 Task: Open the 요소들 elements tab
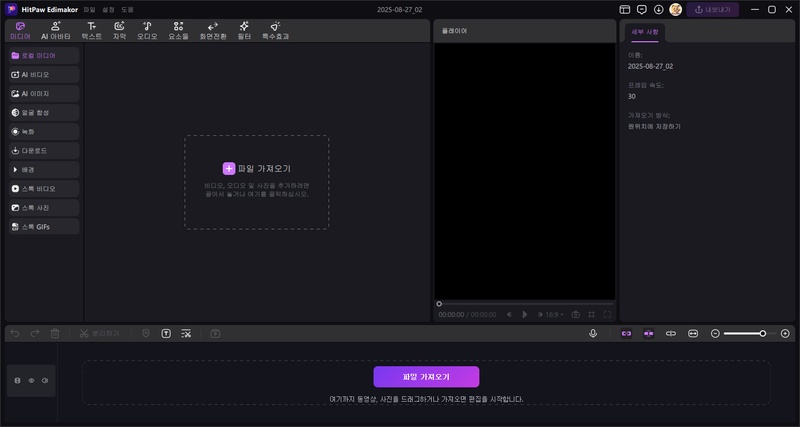(178, 31)
